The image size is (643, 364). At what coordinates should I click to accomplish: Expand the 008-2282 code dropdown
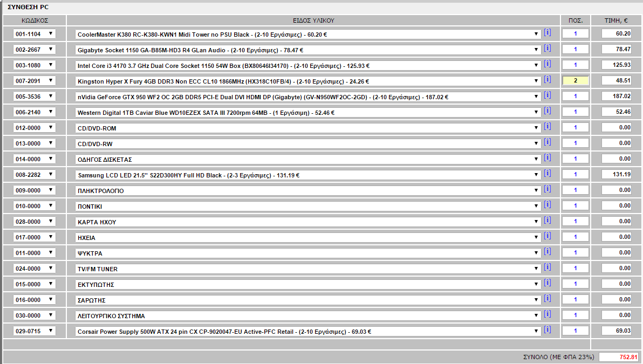pos(35,175)
